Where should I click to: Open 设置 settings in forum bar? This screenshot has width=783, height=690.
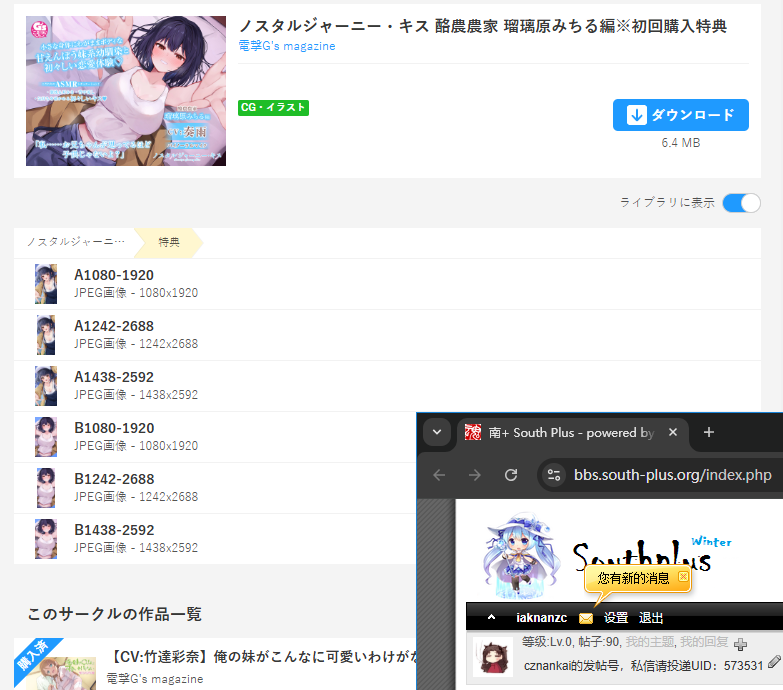coord(616,618)
